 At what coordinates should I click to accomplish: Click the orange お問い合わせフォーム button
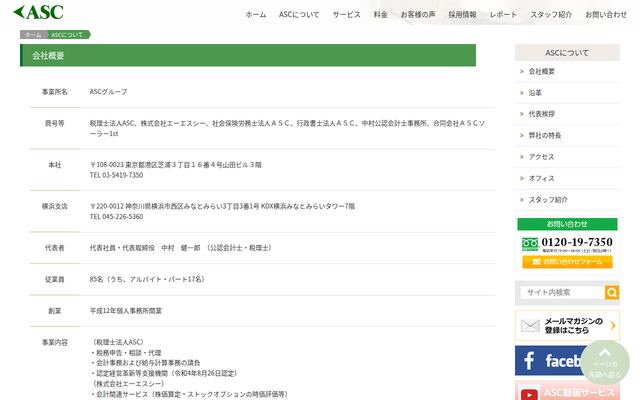pyautogui.click(x=567, y=262)
